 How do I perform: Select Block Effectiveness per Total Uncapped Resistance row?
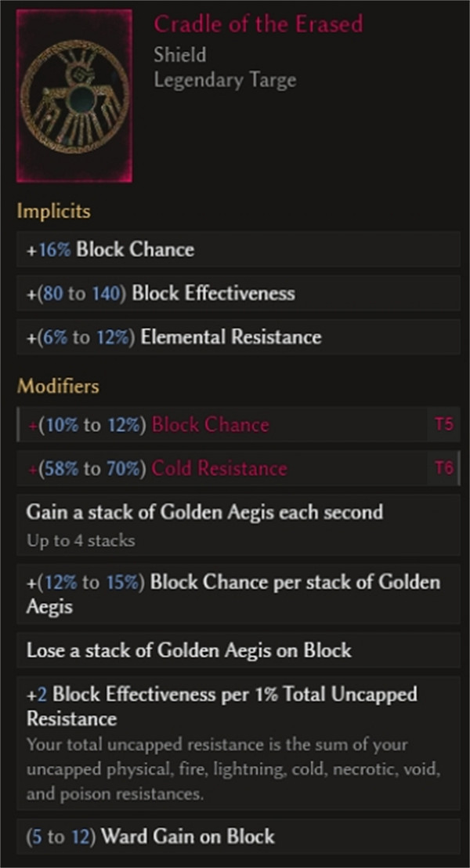[222, 705]
